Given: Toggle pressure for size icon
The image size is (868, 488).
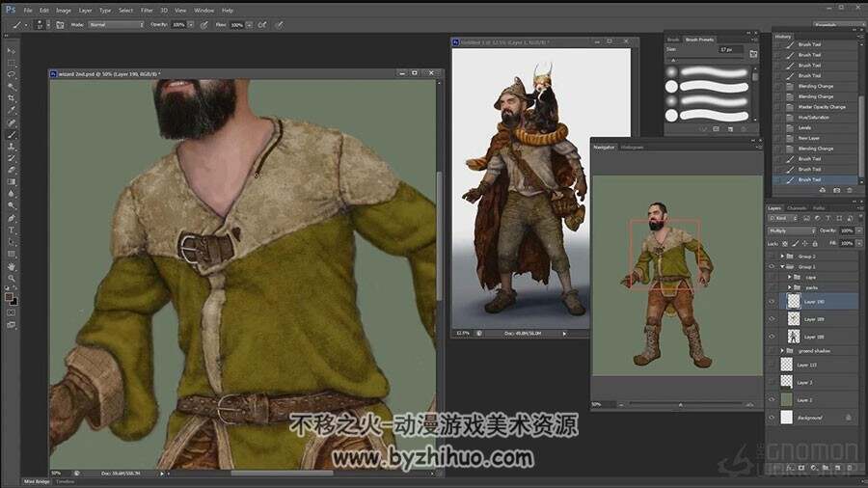Looking at the screenshot, I should (279, 25).
